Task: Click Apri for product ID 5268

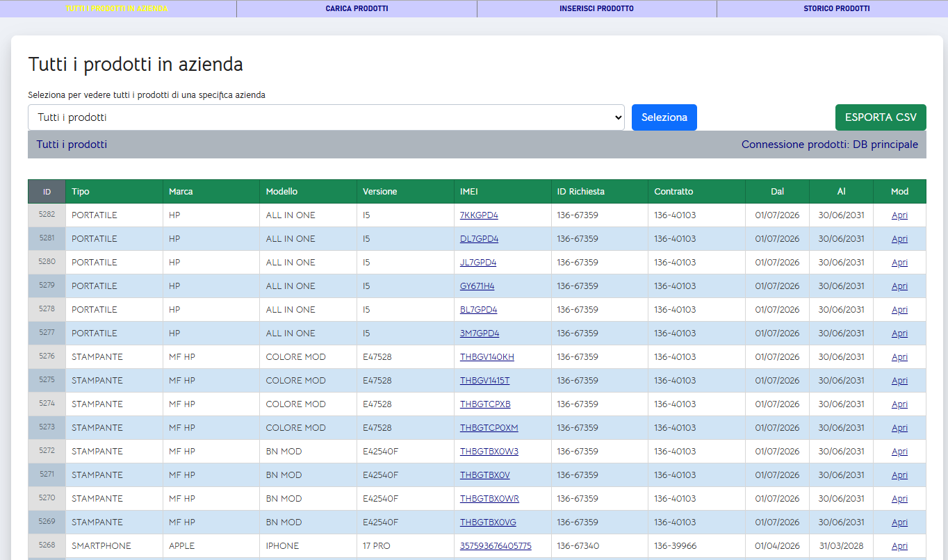Action: pos(899,546)
